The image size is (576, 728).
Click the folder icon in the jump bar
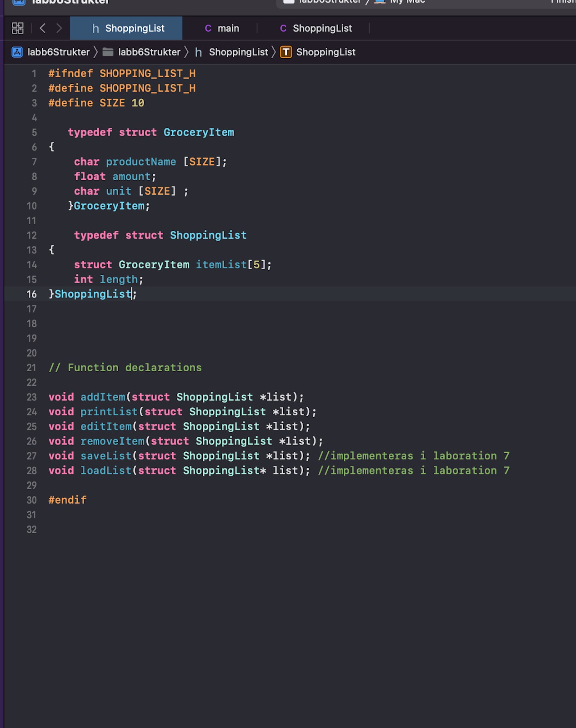(108, 52)
